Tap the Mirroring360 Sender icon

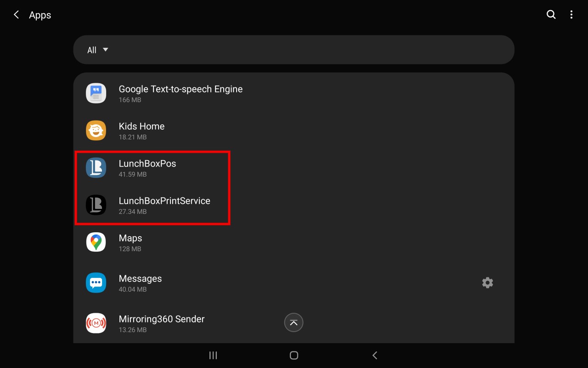[x=96, y=323]
